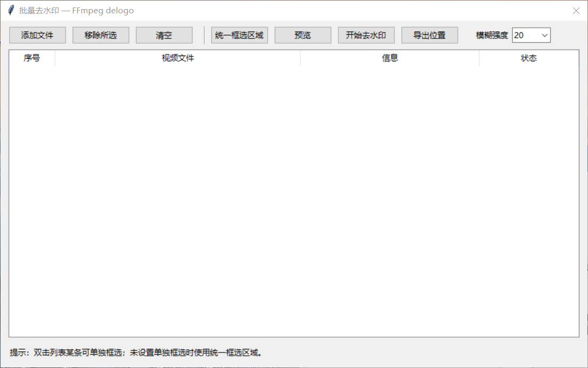The height and width of the screenshot is (368, 588).
Task: Click the 视频文件 column header
Action: [178, 58]
